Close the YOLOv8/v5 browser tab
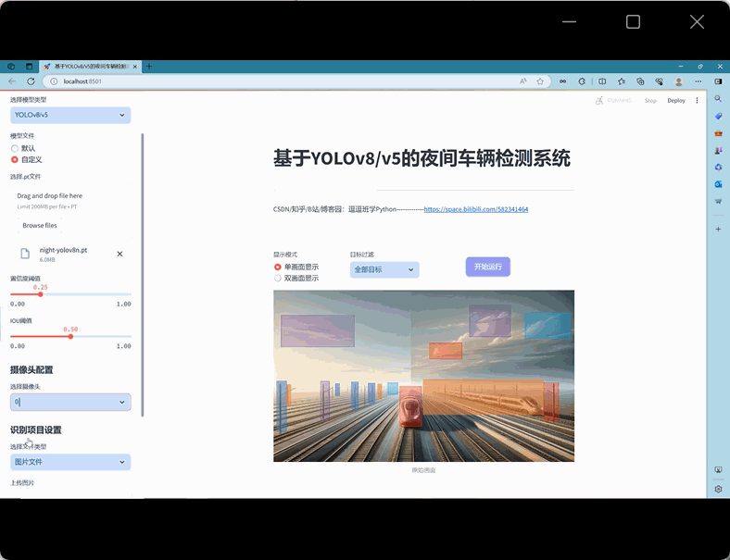 click(135, 67)
